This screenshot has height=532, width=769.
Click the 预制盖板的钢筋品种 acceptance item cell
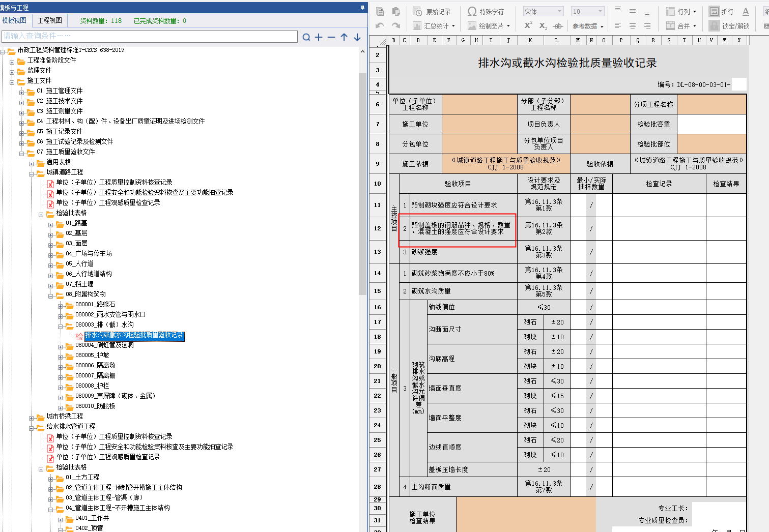pyautogui.click(x=464, y=228)
